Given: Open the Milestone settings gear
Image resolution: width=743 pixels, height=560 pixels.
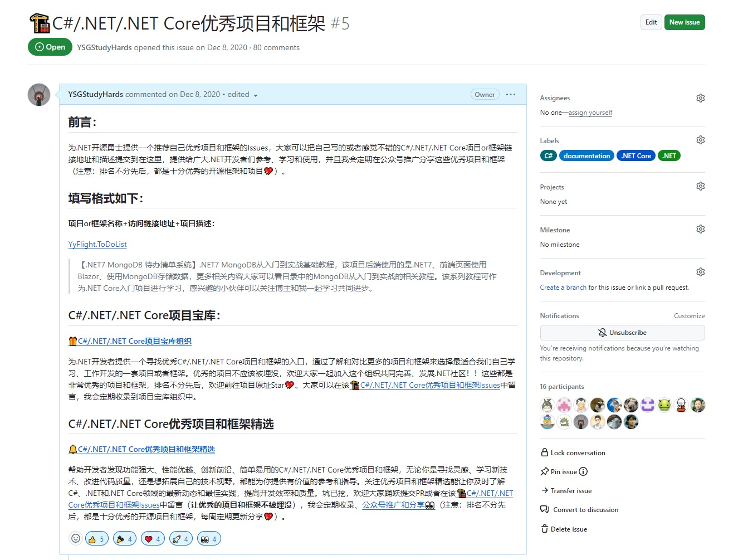Looking at the screenshot, I should point(700,228).
